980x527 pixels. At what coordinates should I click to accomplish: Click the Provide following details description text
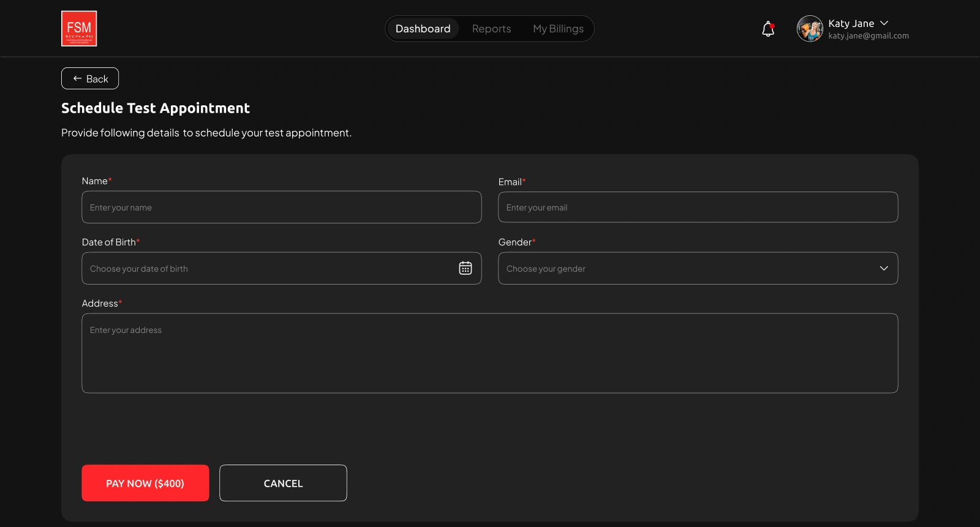(x=206, y=133)
